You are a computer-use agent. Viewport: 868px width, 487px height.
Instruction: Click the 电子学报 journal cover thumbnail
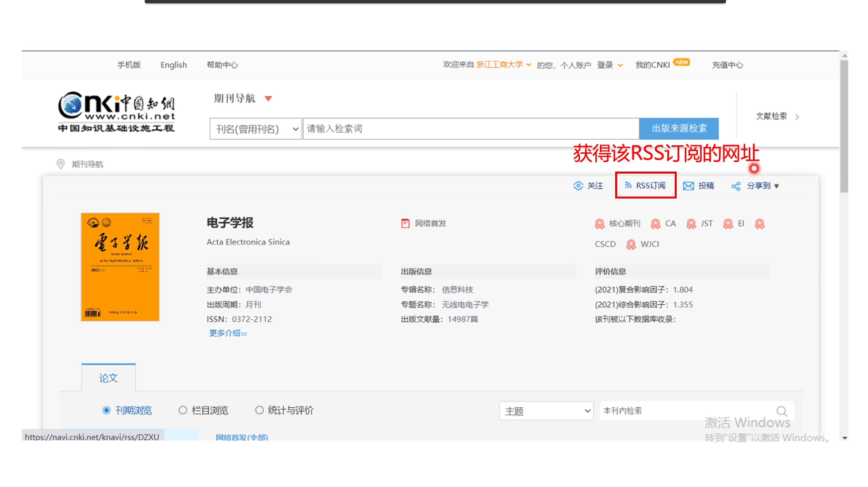pyautogui.click(x=120, y=267)
